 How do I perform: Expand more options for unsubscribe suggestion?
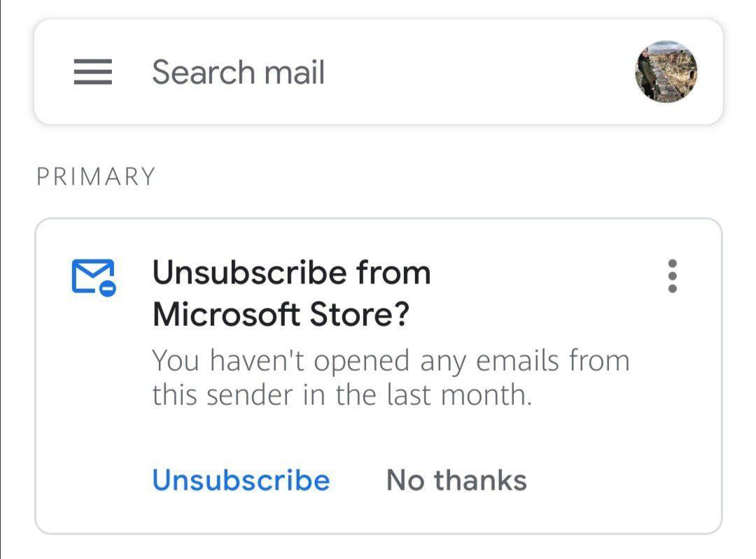pyautogui.click(x=672, y=276)
